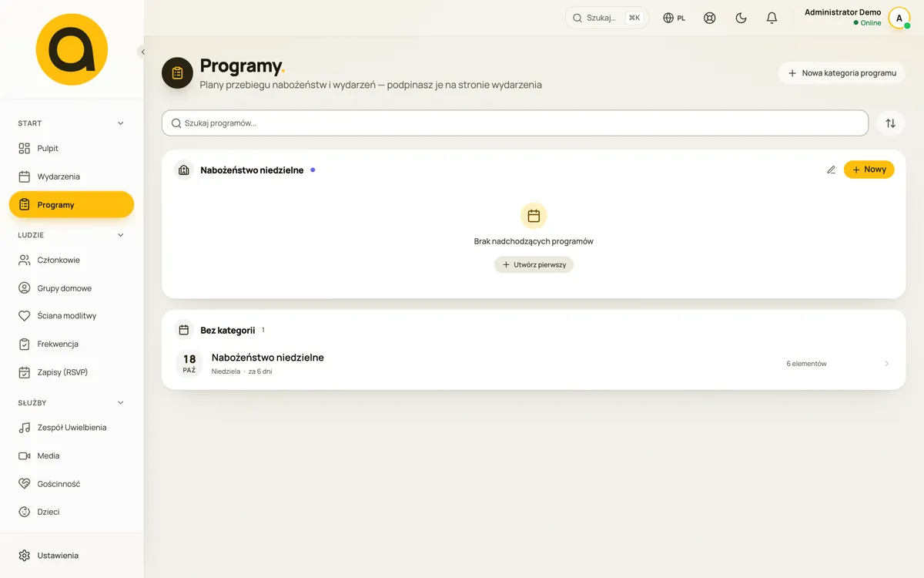Focus the Szukaj programów search field
Viewport: 924px width, 578px height.
[x=515, y=123]
